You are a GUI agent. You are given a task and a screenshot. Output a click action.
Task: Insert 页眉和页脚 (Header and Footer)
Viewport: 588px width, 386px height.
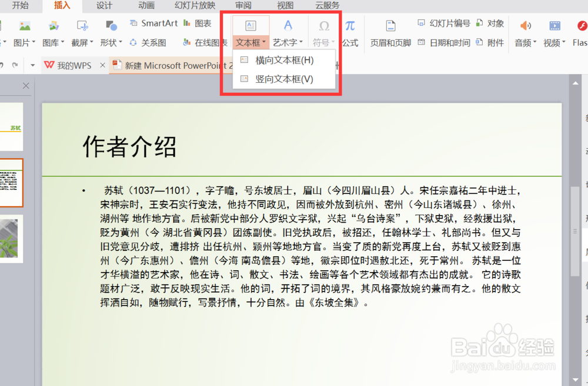pos(390,42)
